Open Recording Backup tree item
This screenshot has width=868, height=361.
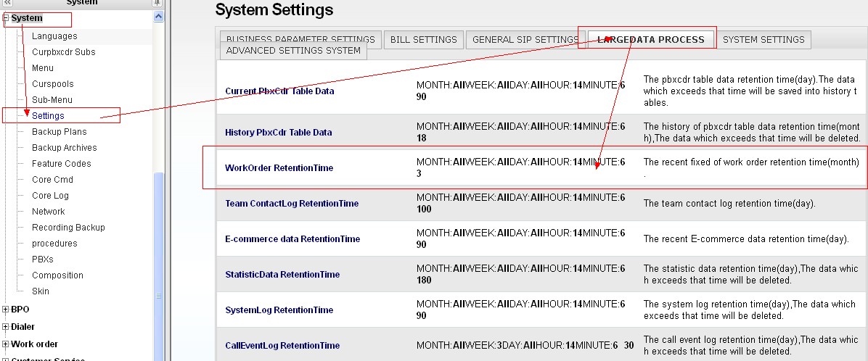coord(68,228)
